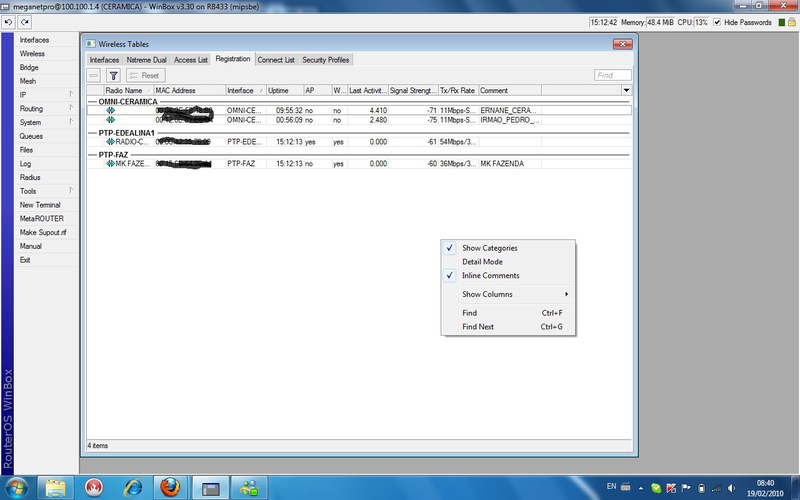Image resolution: width=800 pixels, height=500 pixels.
Task: Click the padlock icon in top-right corner
Action: (792, 22)
